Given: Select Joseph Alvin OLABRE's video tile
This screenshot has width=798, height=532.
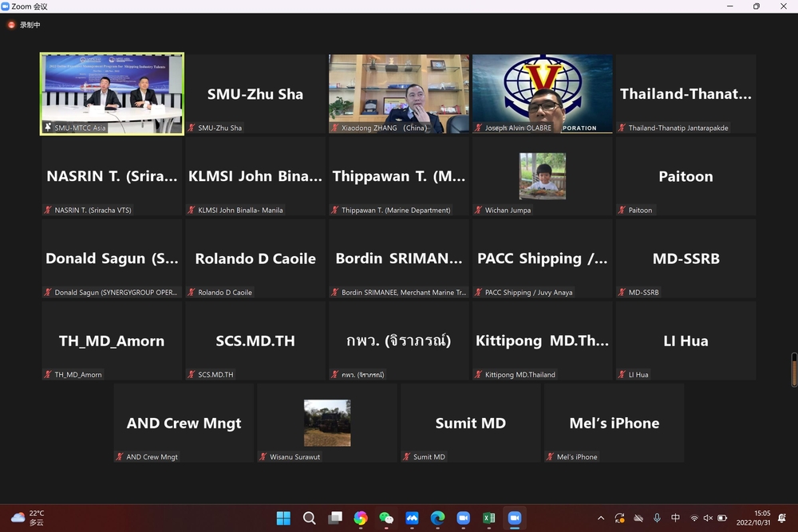Looking at the screenshot, I should click(x=543, y=93).
